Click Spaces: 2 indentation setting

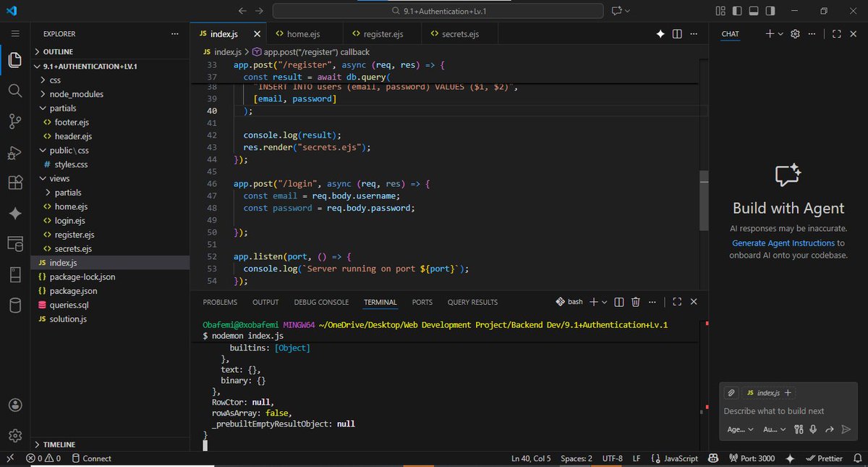tap(576, 458)
